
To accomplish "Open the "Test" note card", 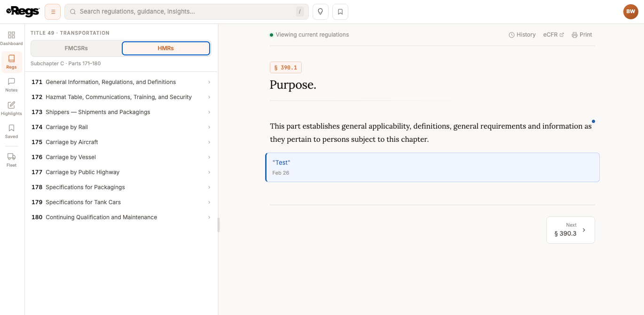I will point(432,167).
